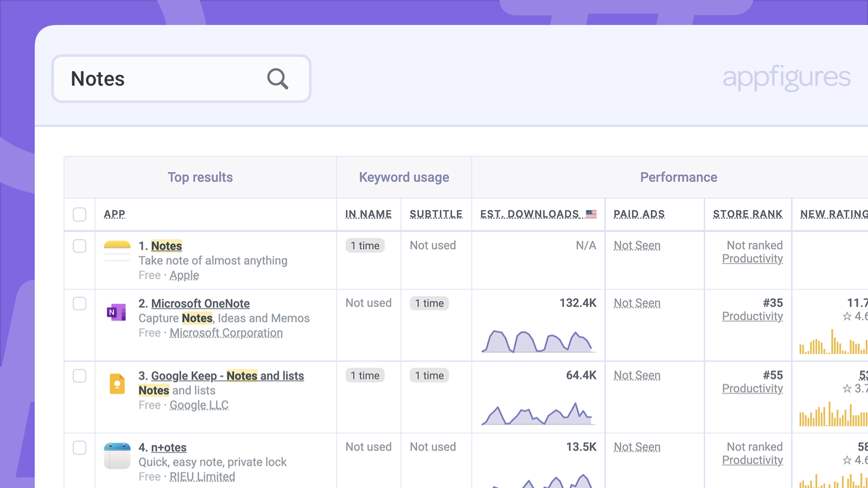Click the search magnifying glass icon

click(277, 79)
